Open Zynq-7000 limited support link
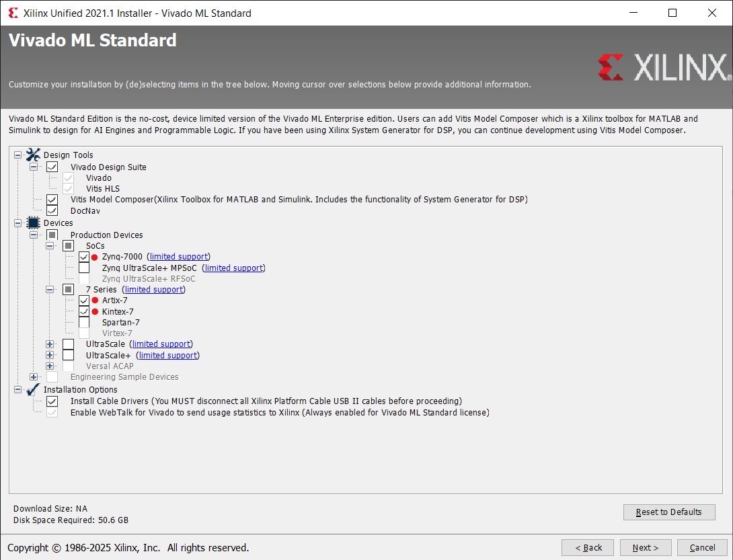 coord(179,257)
